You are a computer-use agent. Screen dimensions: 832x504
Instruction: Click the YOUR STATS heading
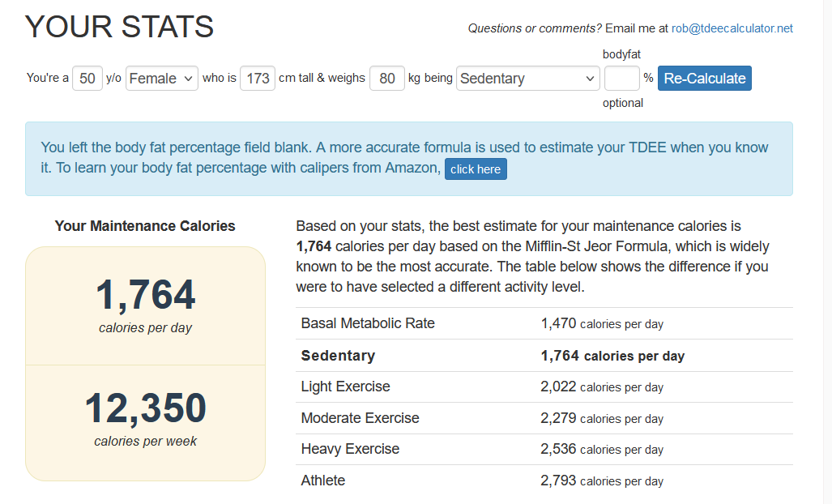pyautogui.click(x=119, y=27)
